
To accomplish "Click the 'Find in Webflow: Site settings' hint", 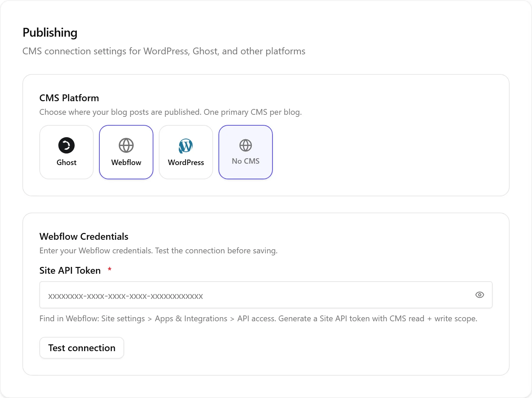I will pos(258,319).
